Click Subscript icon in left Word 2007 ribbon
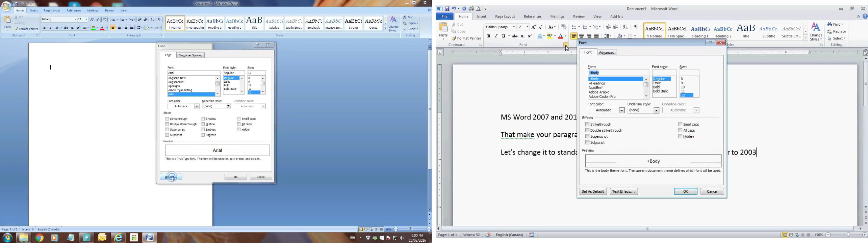This screenshot has height=243, width=868. click(72, 28)
